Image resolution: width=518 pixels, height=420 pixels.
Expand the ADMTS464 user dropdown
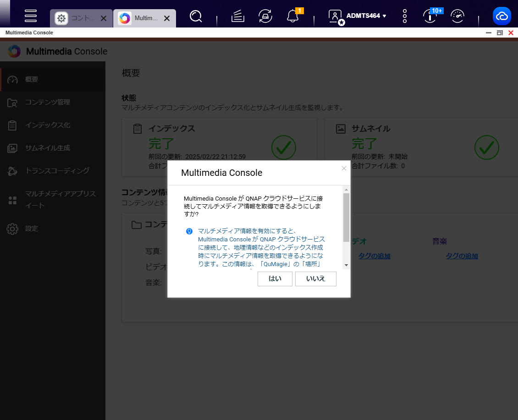point(366,16)
